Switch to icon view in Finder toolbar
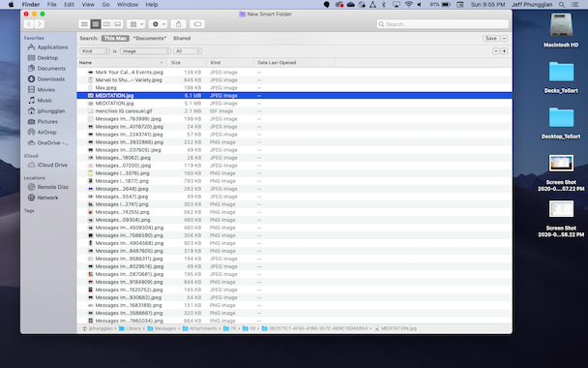The image size is (588, 368). 84,24
